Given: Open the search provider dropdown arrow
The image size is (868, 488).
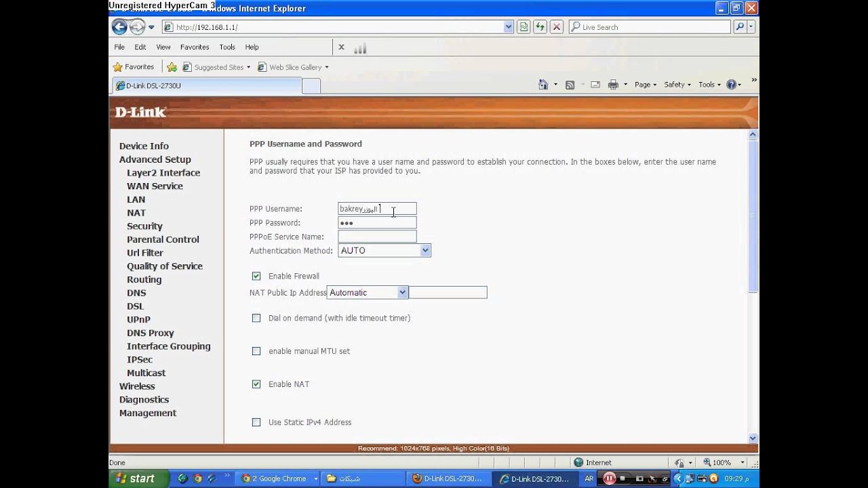Looking at the screenshot, I should (751, 27).
